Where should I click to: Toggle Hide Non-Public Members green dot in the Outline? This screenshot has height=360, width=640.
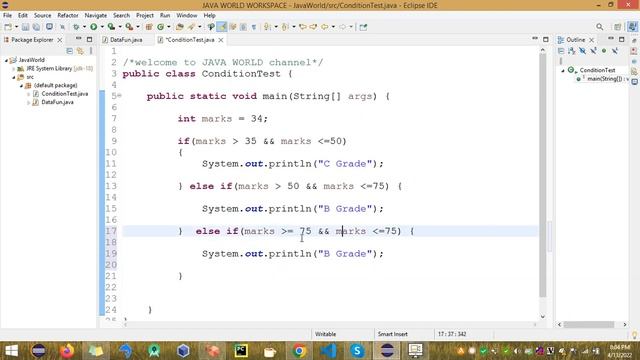click(604, 51)
